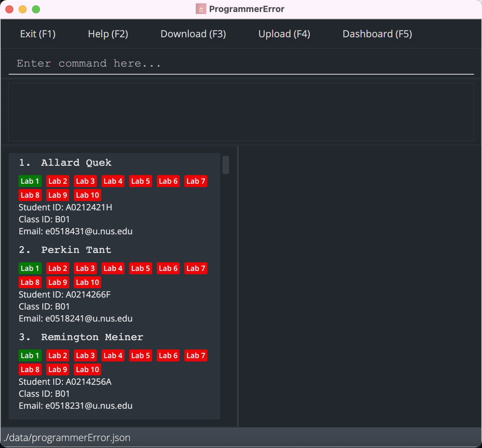The height and width of the screenshot is (448, 482).
Task: Click Student ID: A0212421H text
Action: (65, 207)
